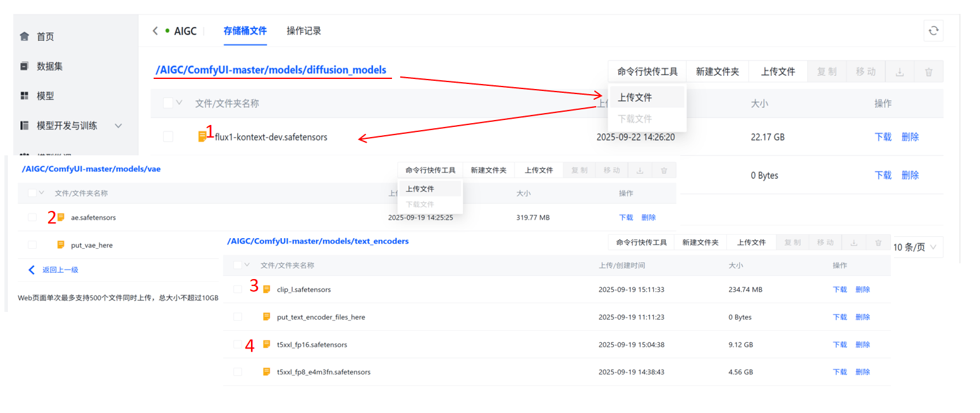This screenshot has width=980, height=413.
Task: Open path /AIGC/ComfyUI-master/models/diffusion_models
Action: click(x=271, y=70)
